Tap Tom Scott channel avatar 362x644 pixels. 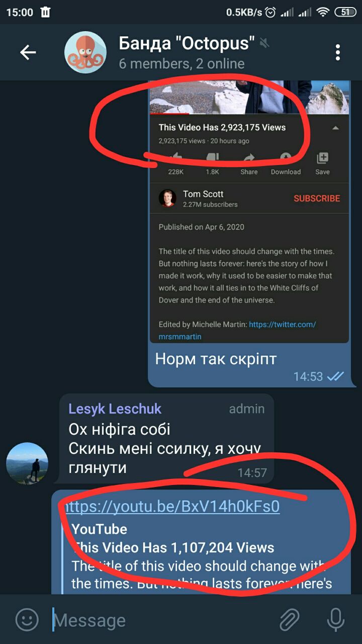[167, 198]
